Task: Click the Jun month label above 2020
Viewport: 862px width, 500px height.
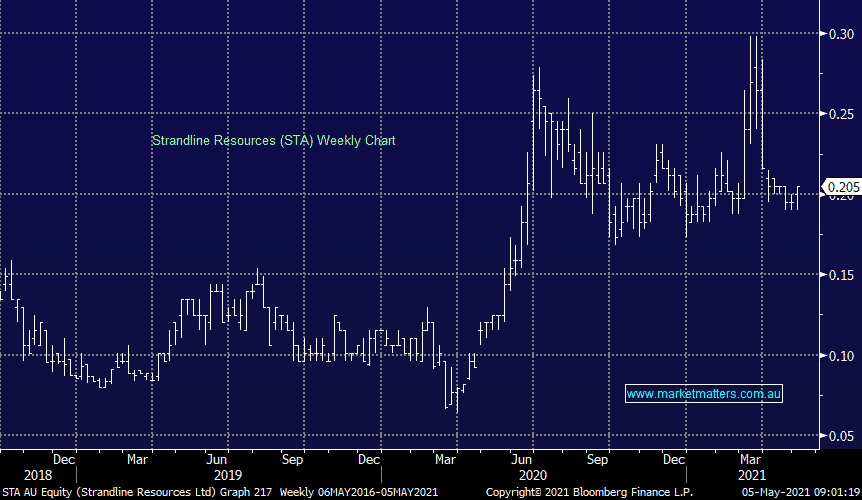Action: pyautogui.click(x=520, y=459)
